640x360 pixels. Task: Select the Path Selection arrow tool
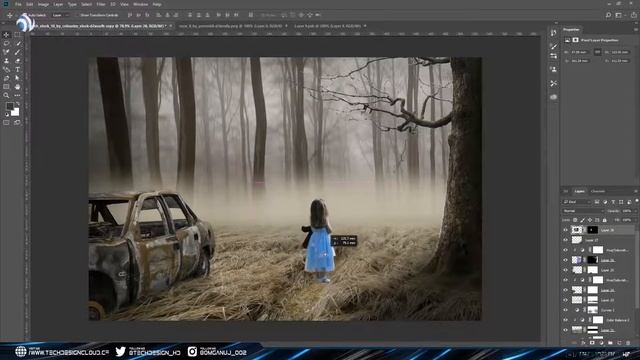(x=17, y=78)
